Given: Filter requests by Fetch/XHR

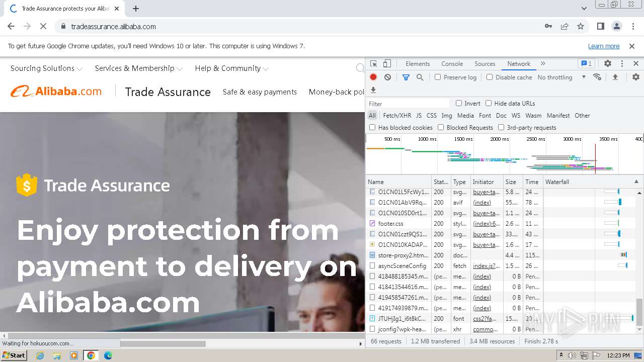Looking at the screenshot, I should click(397, 115).
